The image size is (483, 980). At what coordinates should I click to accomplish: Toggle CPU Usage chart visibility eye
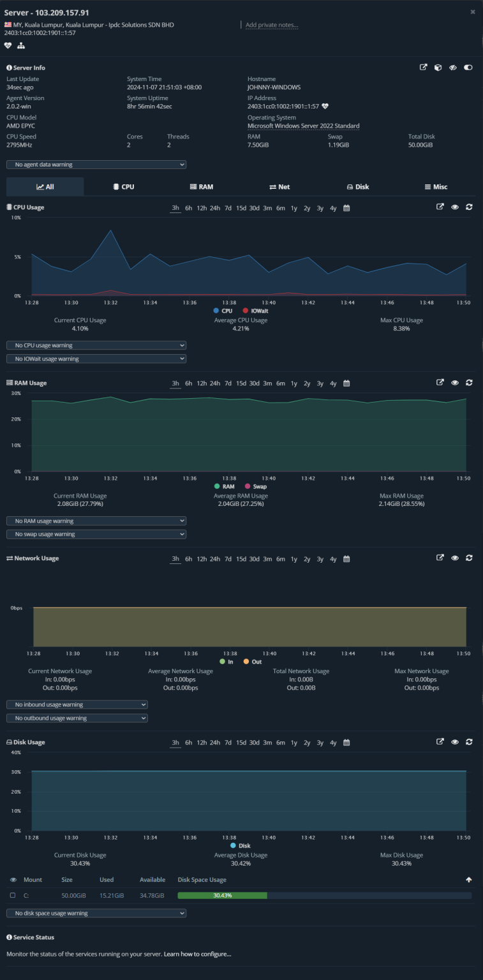(x=455, y=207)
